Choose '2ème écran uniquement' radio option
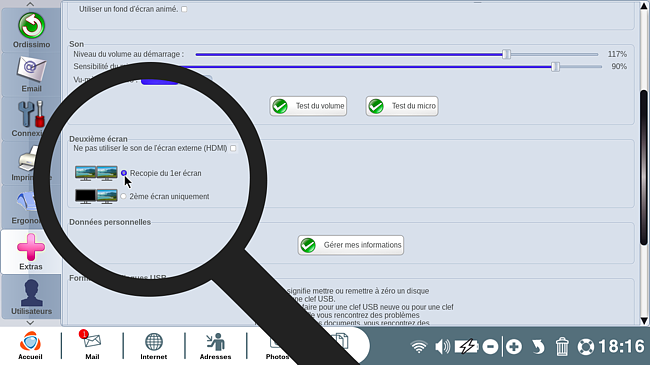This screenshot has width=650, height=365. click(x=123, y=196)
